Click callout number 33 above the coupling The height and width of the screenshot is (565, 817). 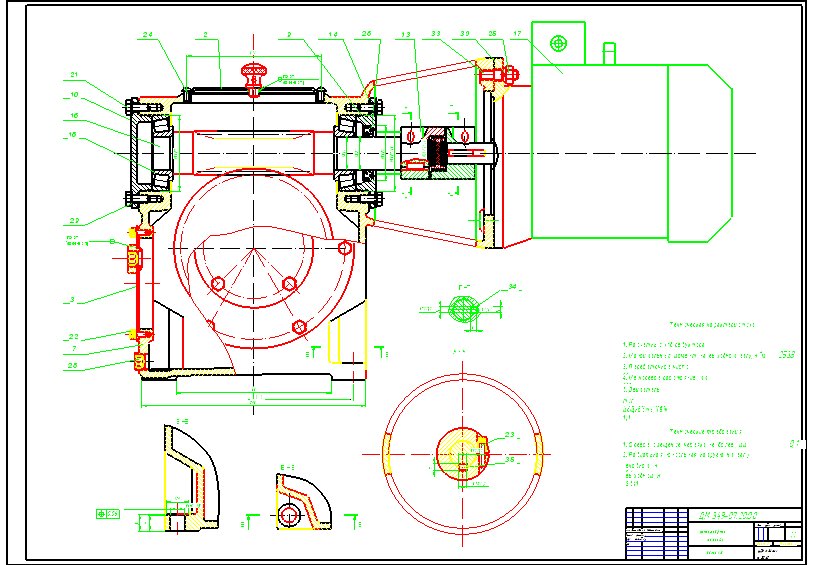tap(436, 35)
